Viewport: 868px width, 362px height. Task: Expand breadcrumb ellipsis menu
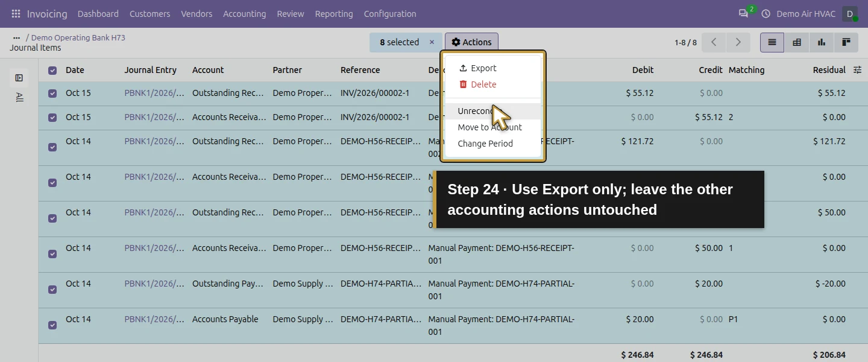[16, 37]
